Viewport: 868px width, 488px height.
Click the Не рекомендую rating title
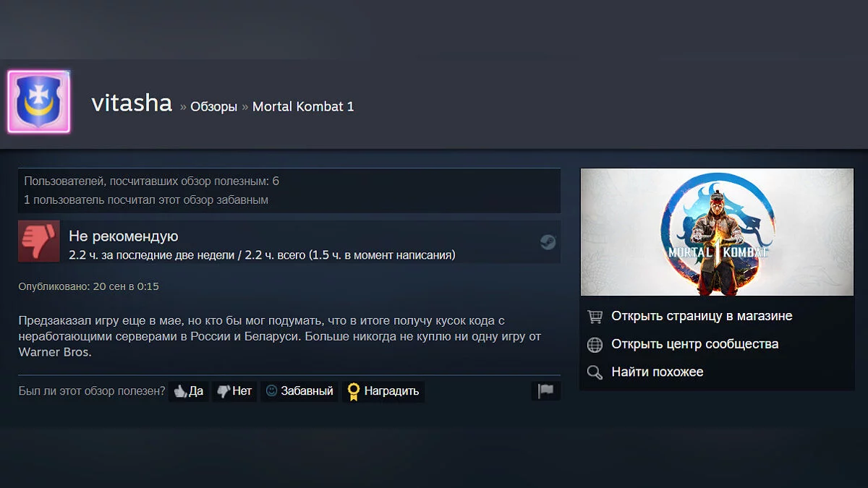tap(123, 236)
